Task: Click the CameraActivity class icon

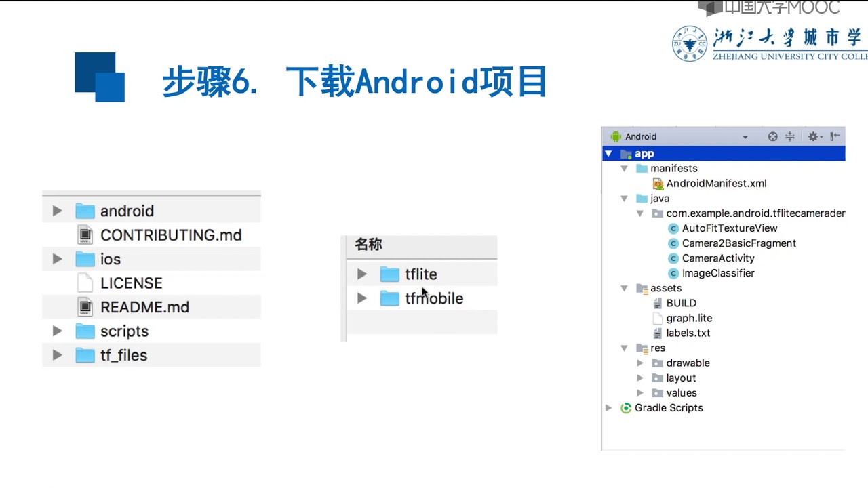Action: [x=673, y=258]
